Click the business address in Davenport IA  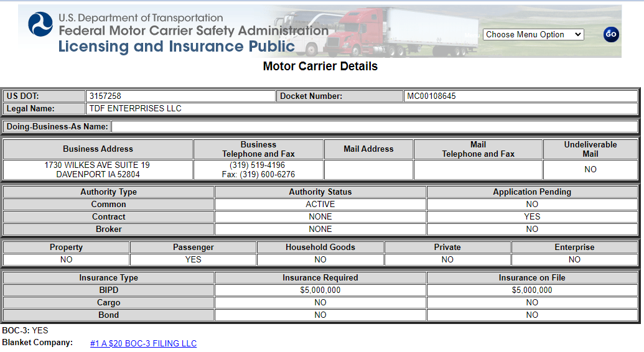click(x=98, y=170)
